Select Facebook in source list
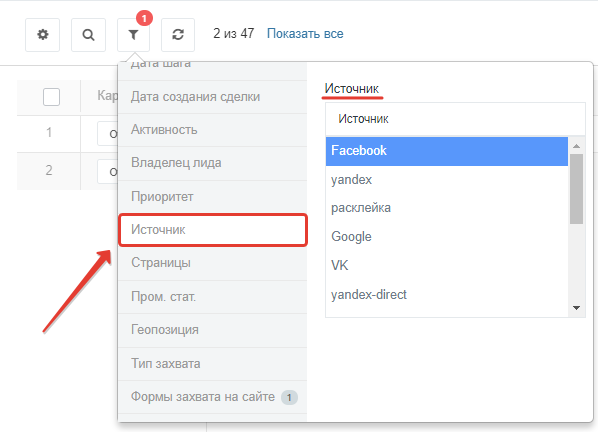 coord(447,151)
